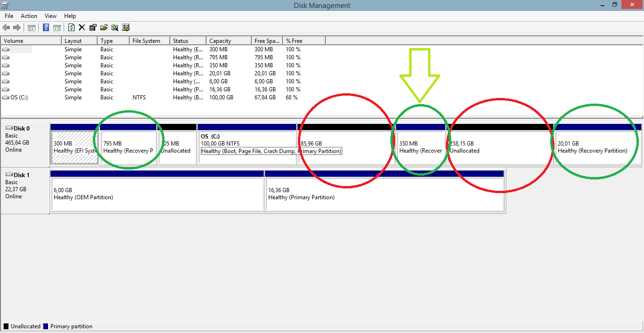Click the drive icon of OS (C:) row
Image resolution: width=644 pixels, height=333 pixels.
point(6,97)
